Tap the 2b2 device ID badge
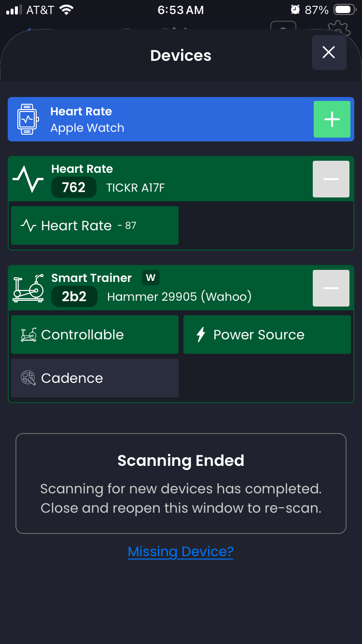 74,296
